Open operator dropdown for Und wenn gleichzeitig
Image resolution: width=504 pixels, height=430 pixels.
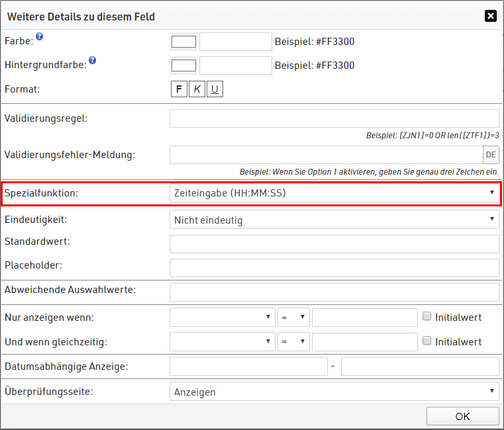(293, 341)
